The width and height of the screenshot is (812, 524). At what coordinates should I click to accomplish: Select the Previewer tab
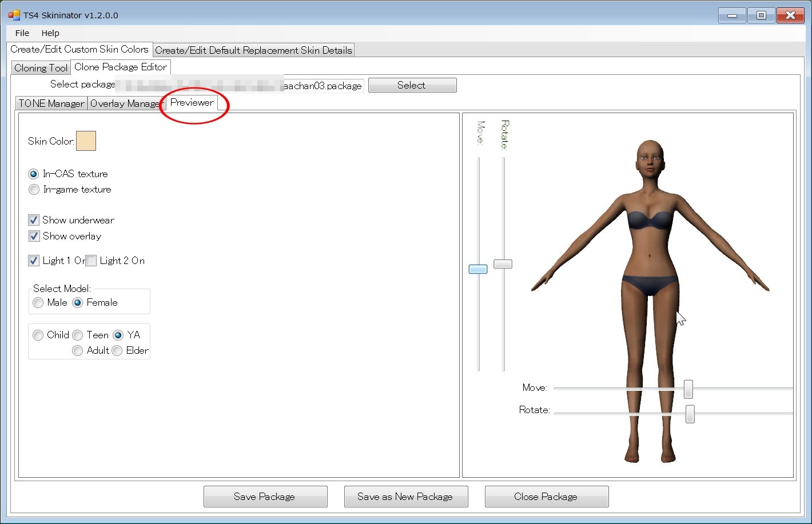pos(192,103)
